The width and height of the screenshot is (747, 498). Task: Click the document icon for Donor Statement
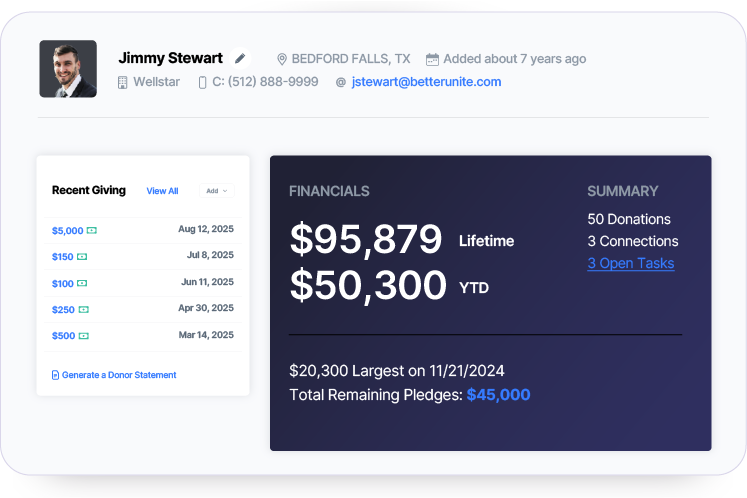click(x=56, y=376)
